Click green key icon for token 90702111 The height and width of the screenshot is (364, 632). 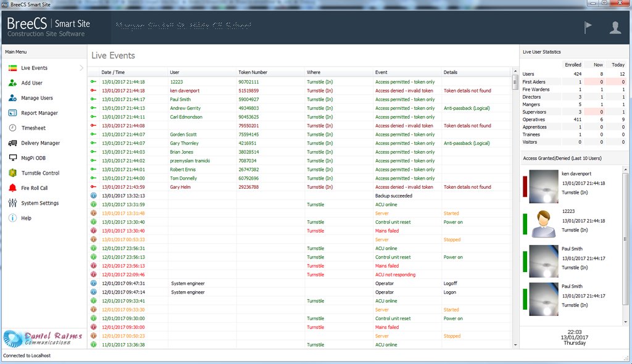(x=94, y=81)
